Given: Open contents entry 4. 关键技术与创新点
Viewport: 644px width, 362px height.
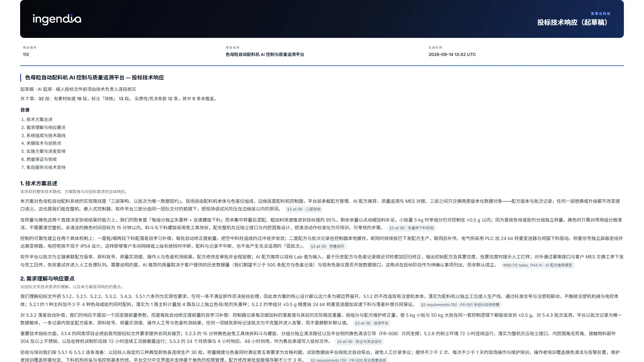Looking at the screenshot, I should click(41, 143).
